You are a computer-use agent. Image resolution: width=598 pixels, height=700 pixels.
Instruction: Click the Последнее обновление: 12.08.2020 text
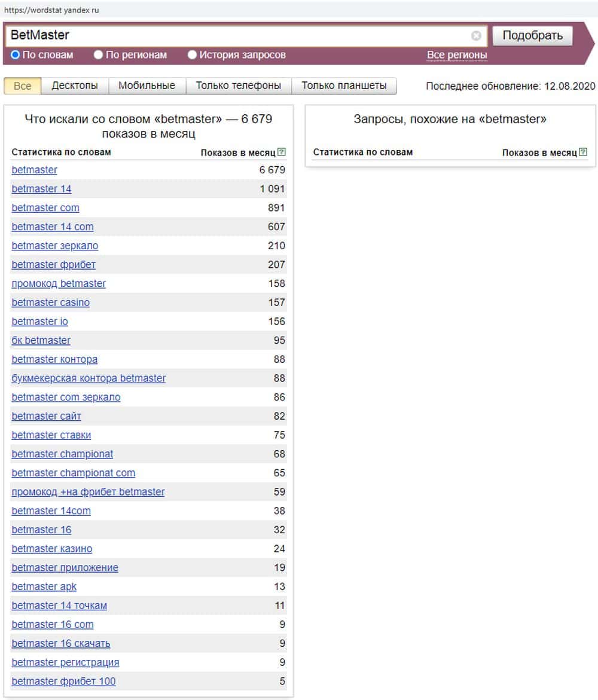coord(511,86)
